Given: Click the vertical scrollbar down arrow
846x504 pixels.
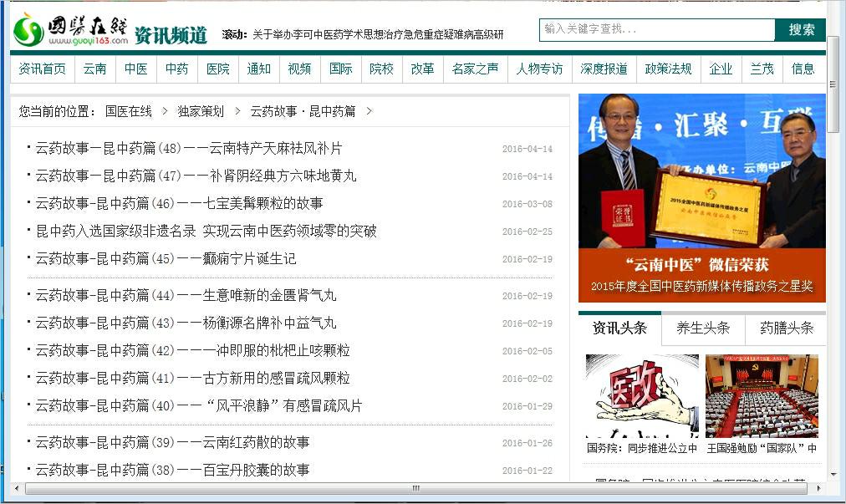Looking at the screenshot, I should [x=833, y=474].
